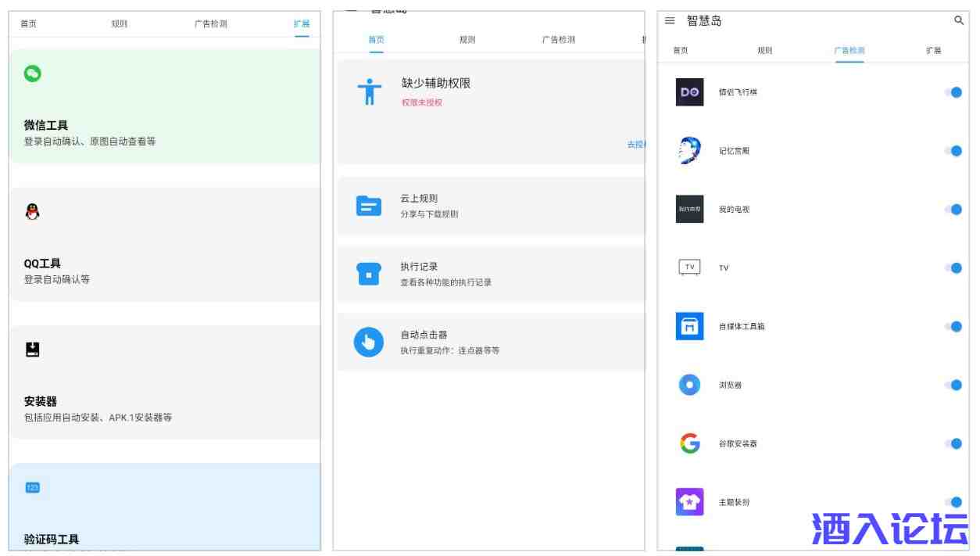Toggle the 自媒体工具箱 switch

(953, 326)
